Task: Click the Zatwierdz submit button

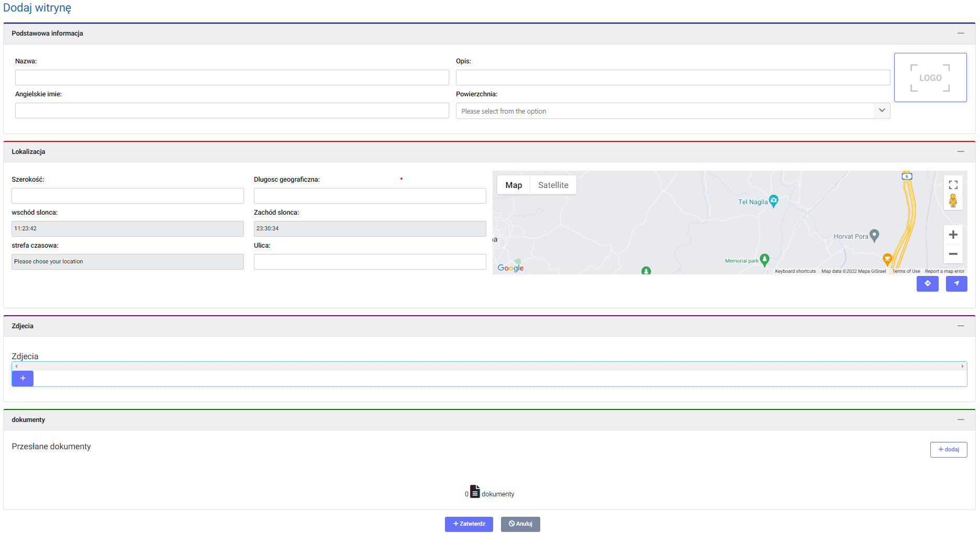Action: point(469,524)
